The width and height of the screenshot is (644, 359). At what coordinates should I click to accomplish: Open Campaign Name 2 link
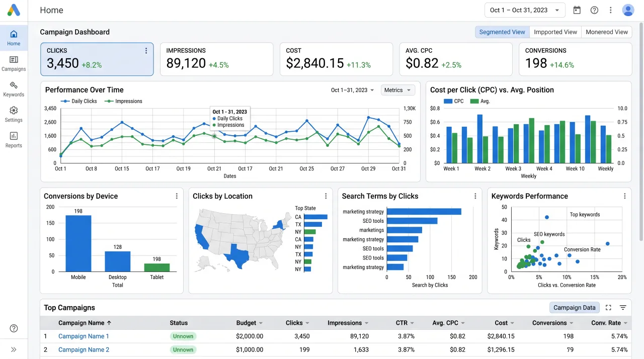click(84, 349)
